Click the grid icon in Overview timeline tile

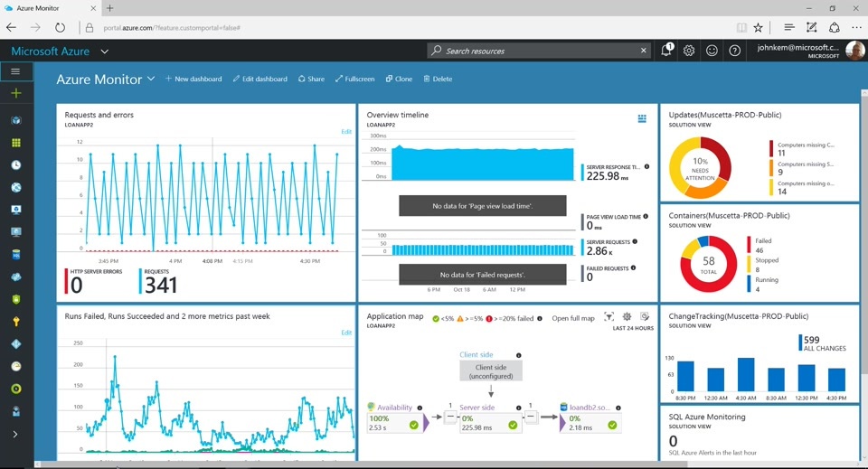642,118
